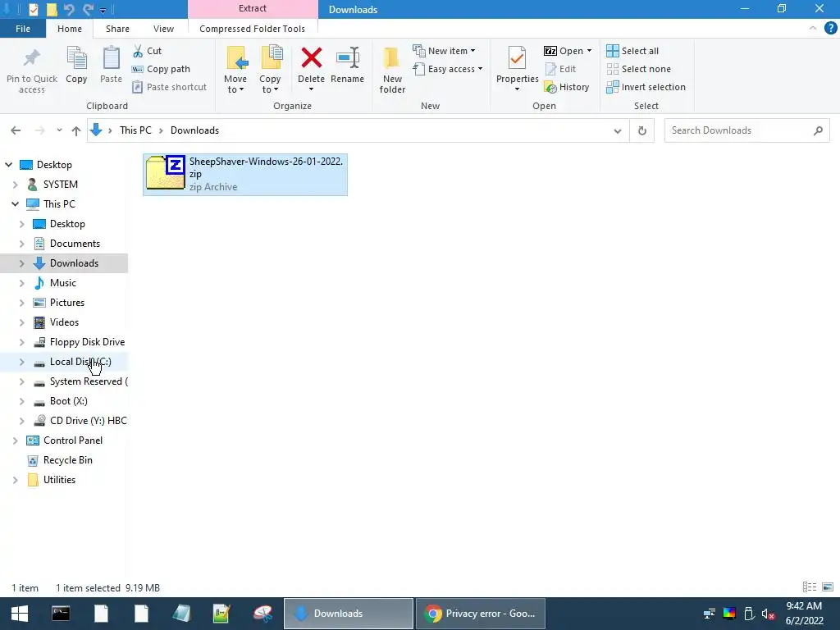Click This PC in the address breadcrumb

click(135, 130)
